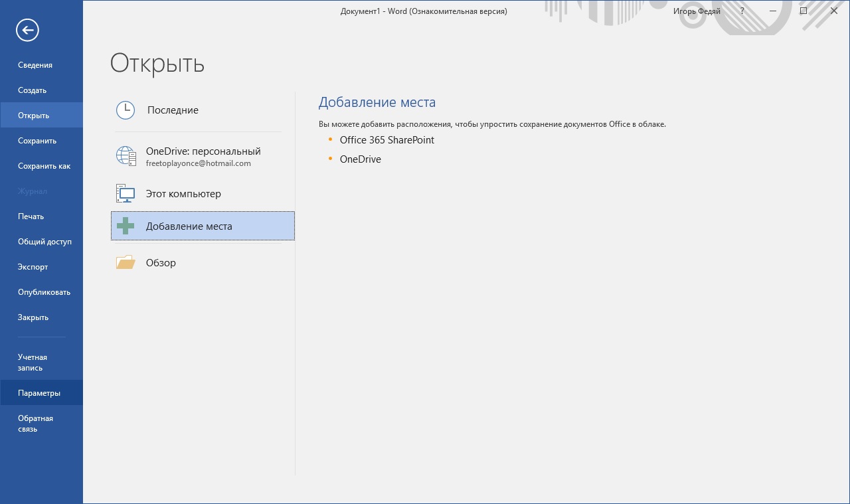Click Обзор to browse files
850x504 pixels.
click(x=203, y=263)
